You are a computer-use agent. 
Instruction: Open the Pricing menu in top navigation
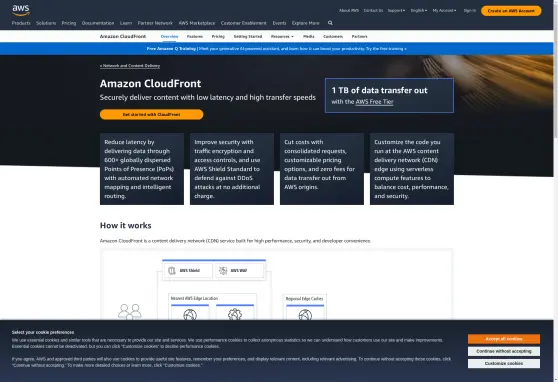pos(69,23)
